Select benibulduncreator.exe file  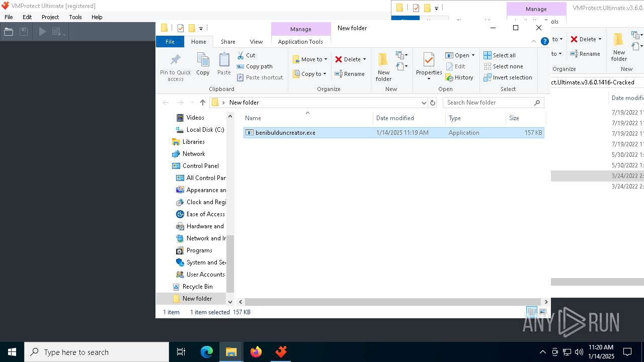point(393,133)
